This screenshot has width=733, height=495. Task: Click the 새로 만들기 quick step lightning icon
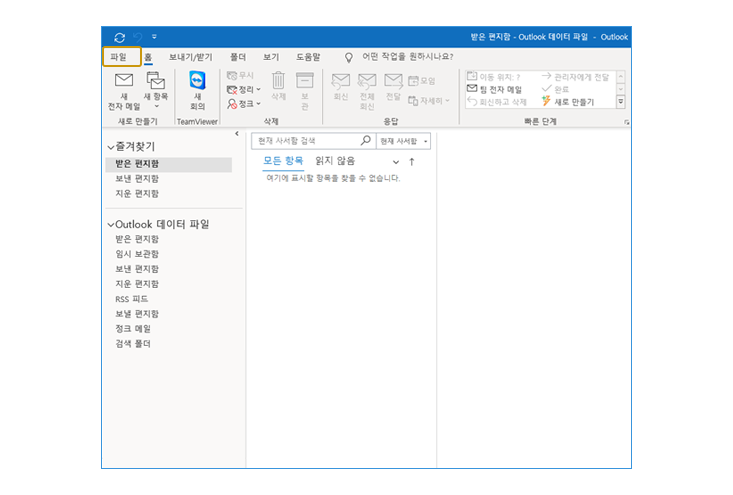tap(546, 102)
